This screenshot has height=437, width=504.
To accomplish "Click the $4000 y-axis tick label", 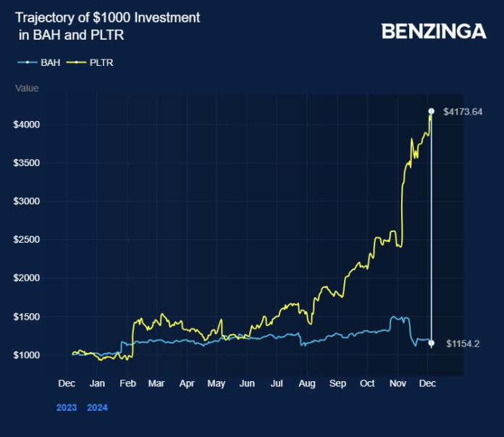I will (x=27, y=125).
